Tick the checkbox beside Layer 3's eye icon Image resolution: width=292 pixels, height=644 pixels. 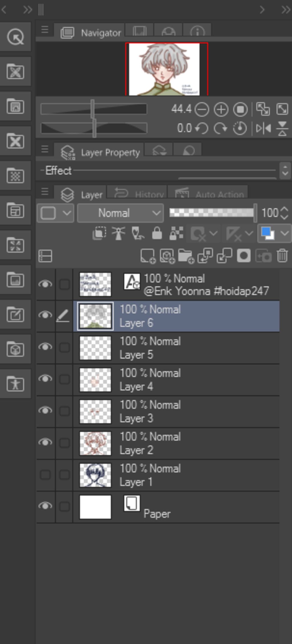click(64, 411)
